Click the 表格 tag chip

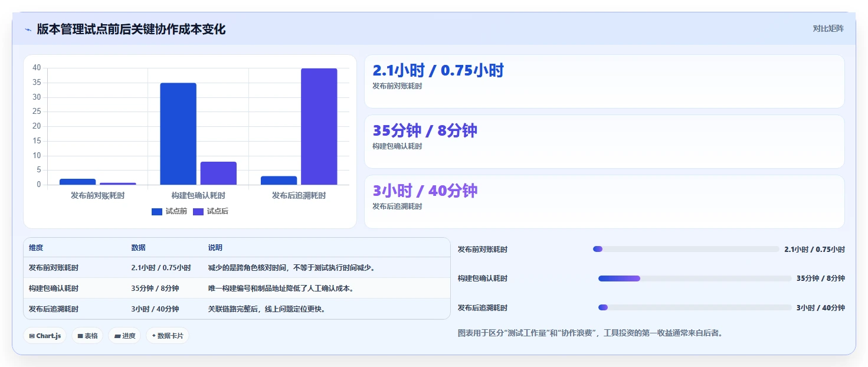coord(87,336)
